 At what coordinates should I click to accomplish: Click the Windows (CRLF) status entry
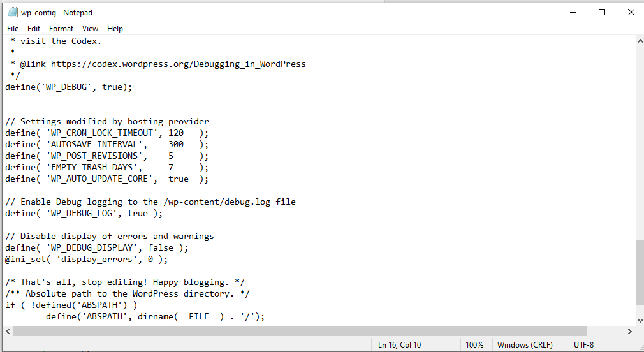click(x=525, y=344)
